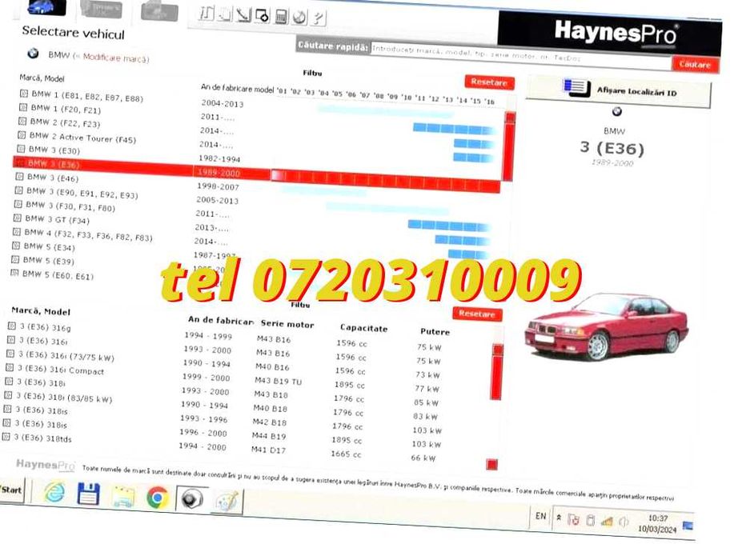Click the 1982-1994 year range text

click(x=219, y=158)
